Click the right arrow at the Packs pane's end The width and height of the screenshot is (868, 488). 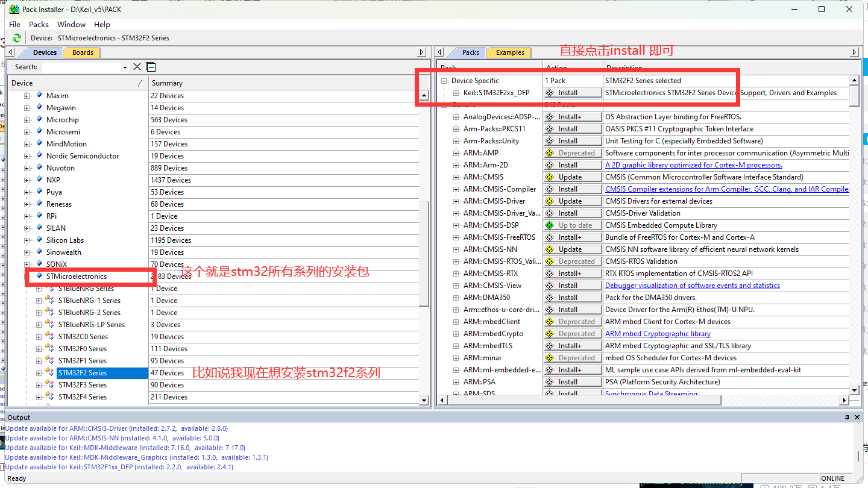854,52
